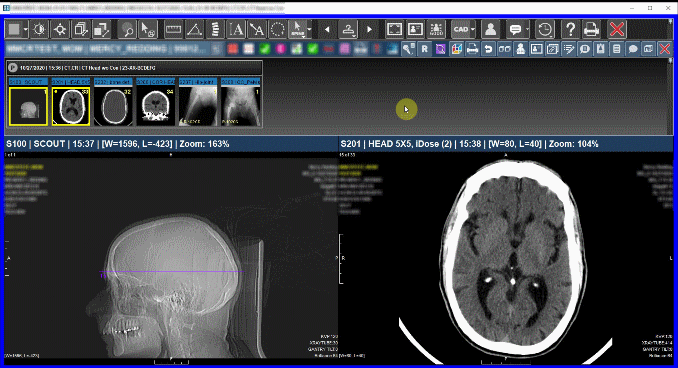Close the study with large red X
The image size is (678, 368).
click(617, 29)
